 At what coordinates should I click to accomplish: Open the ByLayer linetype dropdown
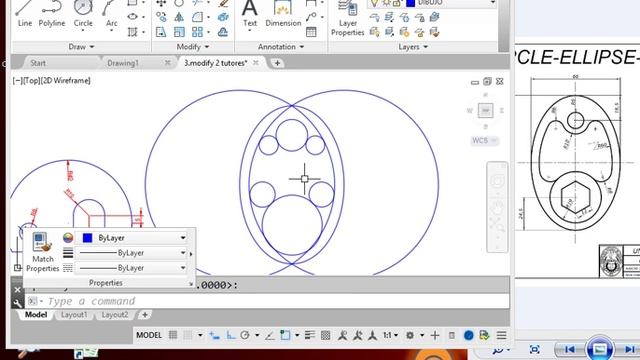[183, 268]
